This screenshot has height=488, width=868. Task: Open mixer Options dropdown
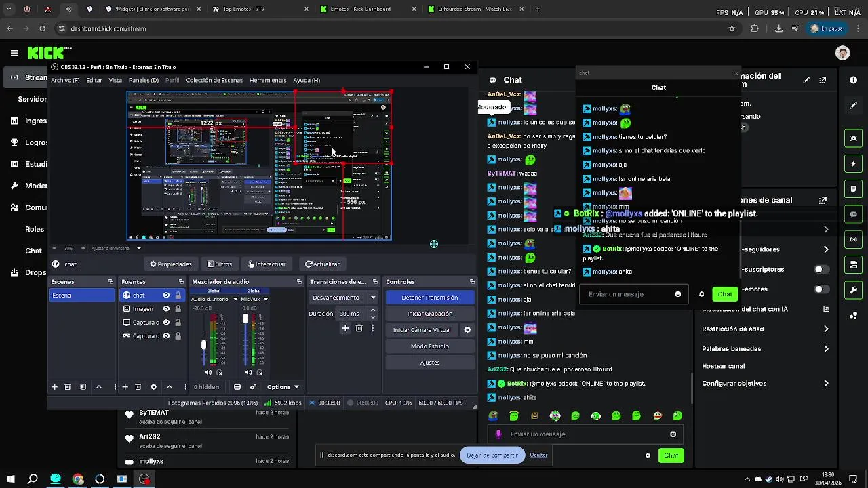pos(283,387)
